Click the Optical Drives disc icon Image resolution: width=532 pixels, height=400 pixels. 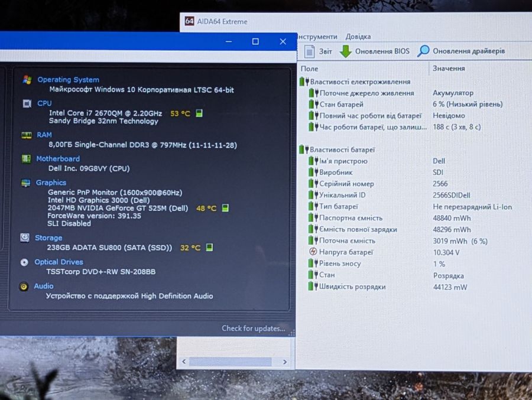(24, 262)
